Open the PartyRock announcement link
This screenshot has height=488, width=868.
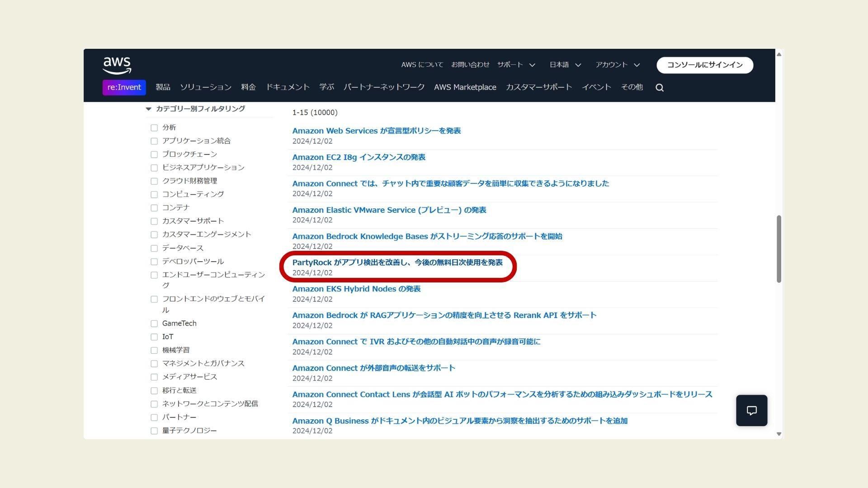397,263
